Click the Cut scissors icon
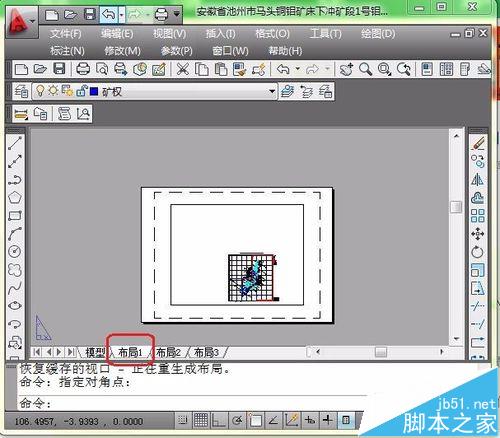 tap(182, 69)
